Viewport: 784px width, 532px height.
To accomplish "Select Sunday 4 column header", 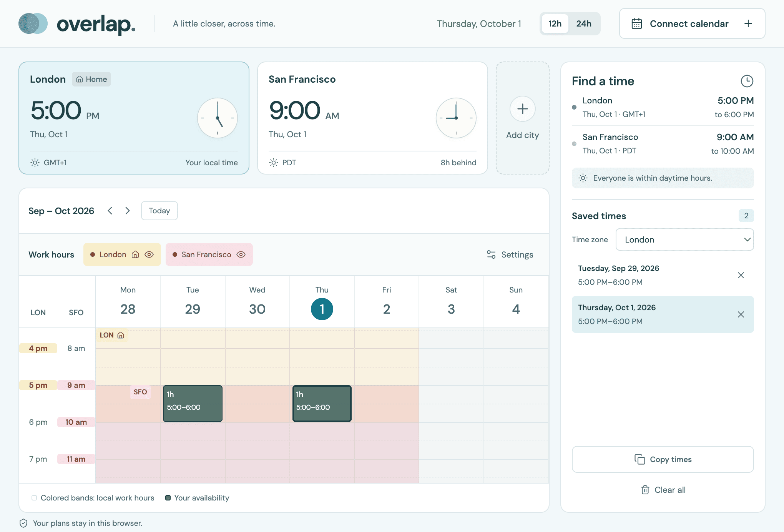I will pyautogui.click(x=516, y=302).
